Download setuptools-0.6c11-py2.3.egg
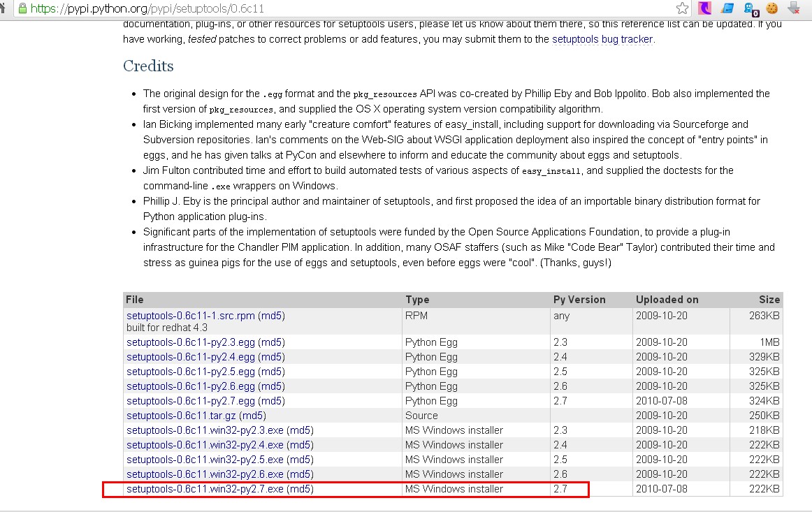812x512 pixels. point(191,342)
